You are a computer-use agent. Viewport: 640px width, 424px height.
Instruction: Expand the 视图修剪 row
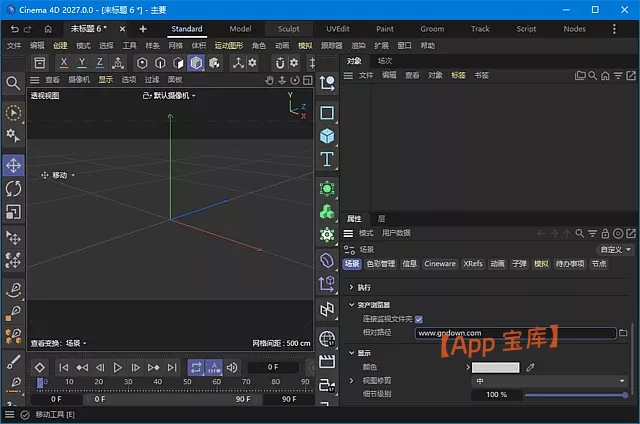pos(351,380)
